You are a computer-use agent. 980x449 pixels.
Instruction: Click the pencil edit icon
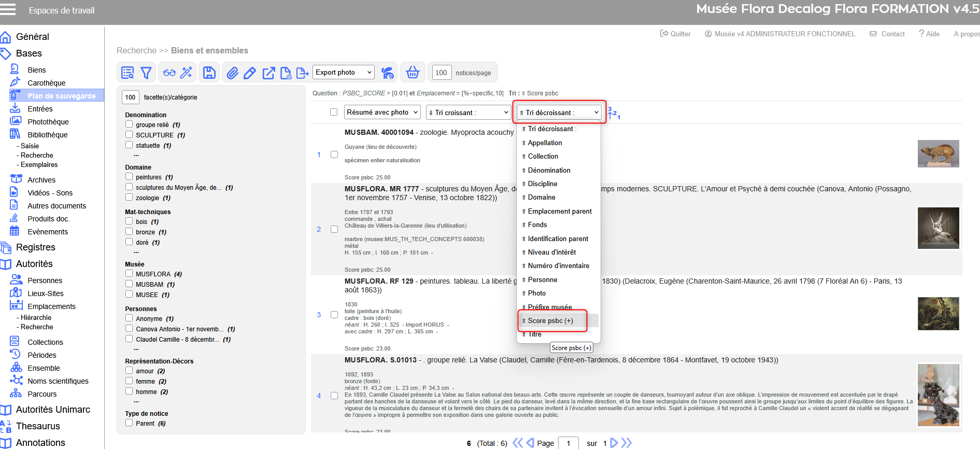250,73
